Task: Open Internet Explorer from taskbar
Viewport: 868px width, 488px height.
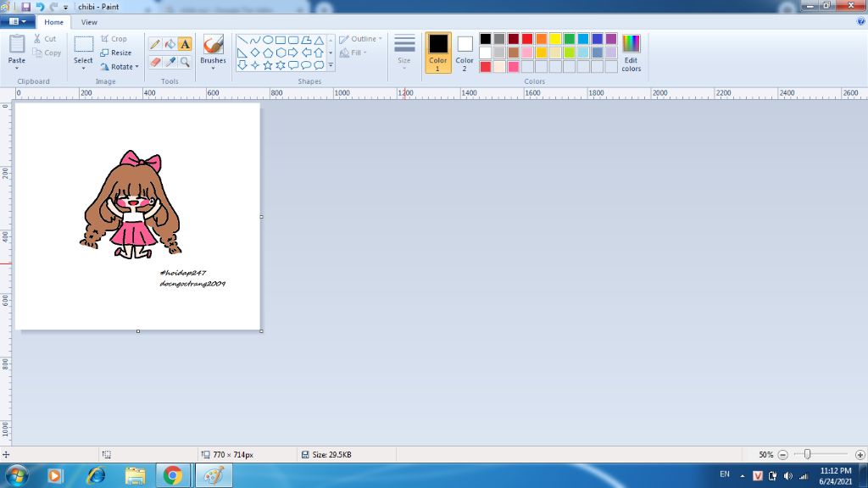Action: tap(96, 476)
